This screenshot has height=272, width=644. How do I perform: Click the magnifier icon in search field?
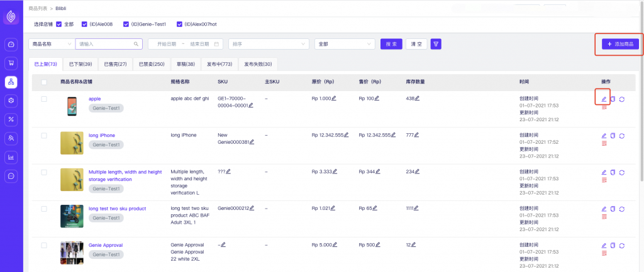pyautogui.click(x=136, y=44)
